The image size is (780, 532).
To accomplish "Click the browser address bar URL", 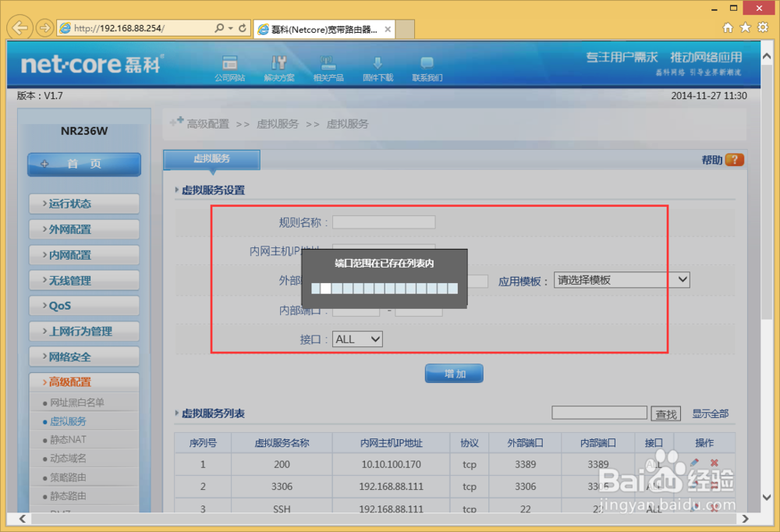I will 119,28.
